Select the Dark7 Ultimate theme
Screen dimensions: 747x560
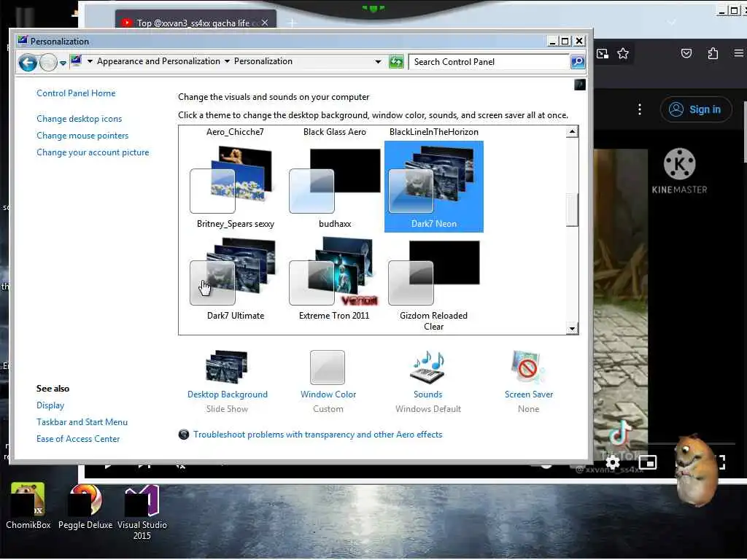click(x=236, y=279)
